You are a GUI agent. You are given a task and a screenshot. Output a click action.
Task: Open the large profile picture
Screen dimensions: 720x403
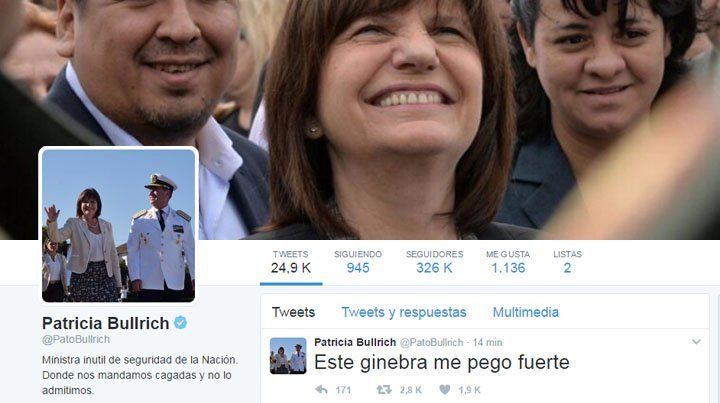coord(118,225)
